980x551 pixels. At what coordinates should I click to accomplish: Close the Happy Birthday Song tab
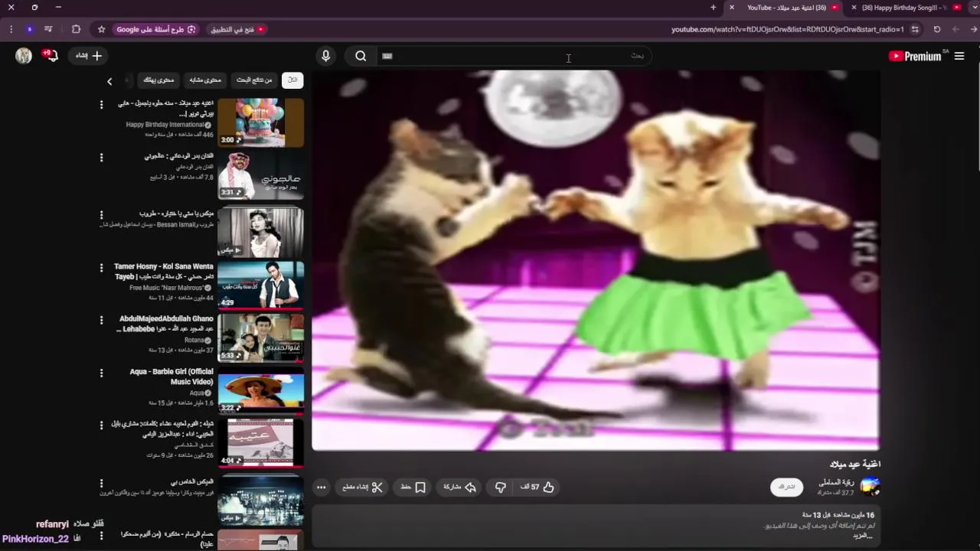point(854,8)
